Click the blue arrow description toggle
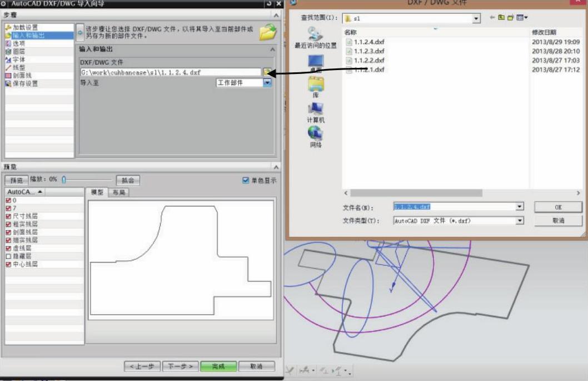 coord(80,33)
